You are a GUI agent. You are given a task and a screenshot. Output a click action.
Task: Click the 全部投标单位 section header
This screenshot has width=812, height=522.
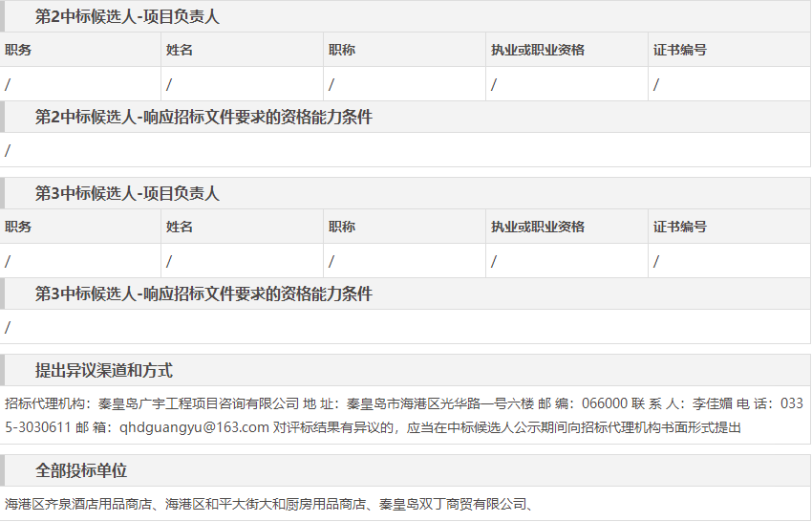81,470
